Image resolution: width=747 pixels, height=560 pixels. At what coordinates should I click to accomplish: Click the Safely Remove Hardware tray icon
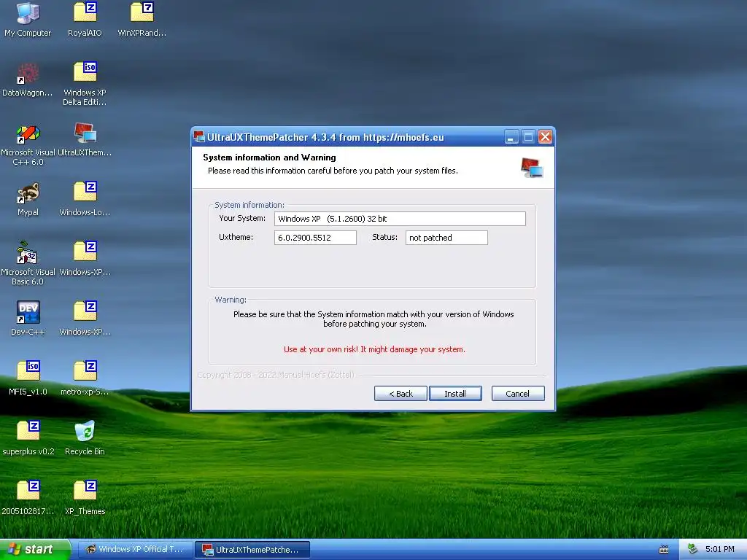[692, 549]
